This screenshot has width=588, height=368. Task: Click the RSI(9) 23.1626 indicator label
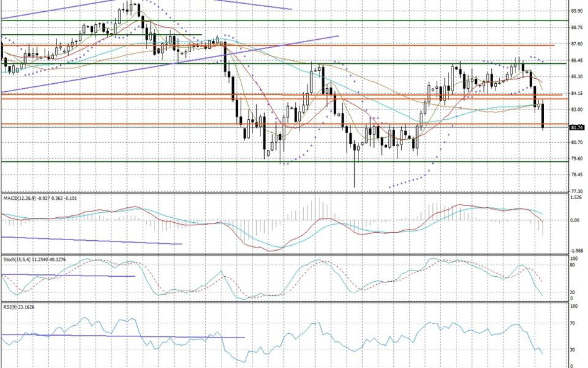[x=19, y=307]
